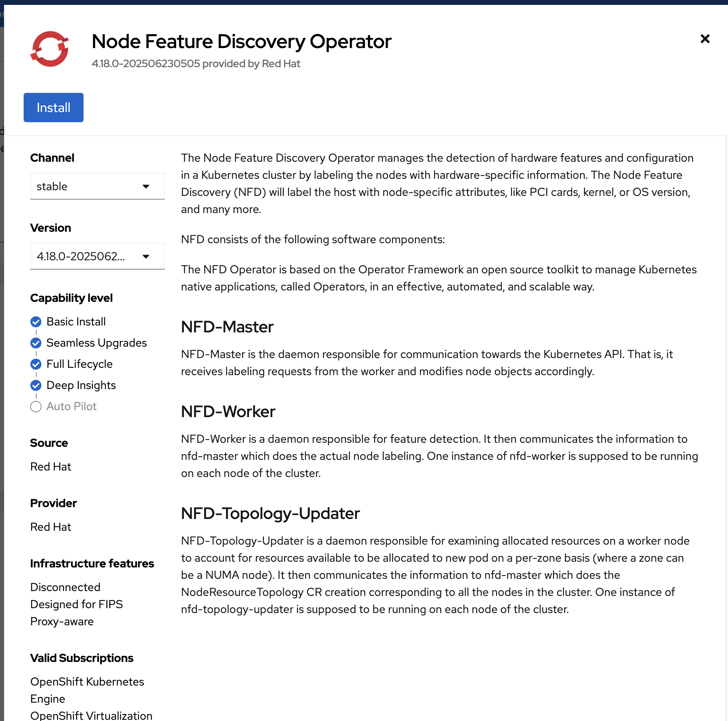This screenshot has width=728, height=721.
Task: Click the Proxy-aware infrastructure feature
Action: [62, 622]
